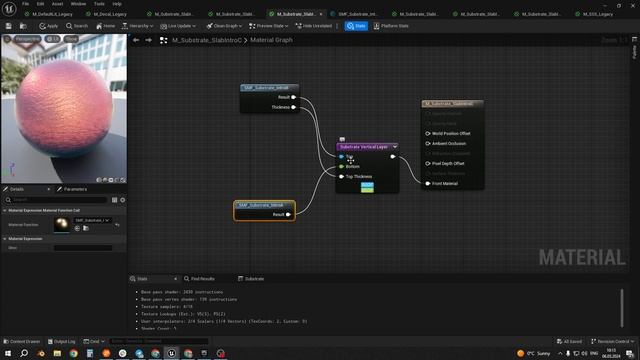Screen dimensions: 640x360
Task: Click the Browse to asset icon
Action: click(23, 26)
